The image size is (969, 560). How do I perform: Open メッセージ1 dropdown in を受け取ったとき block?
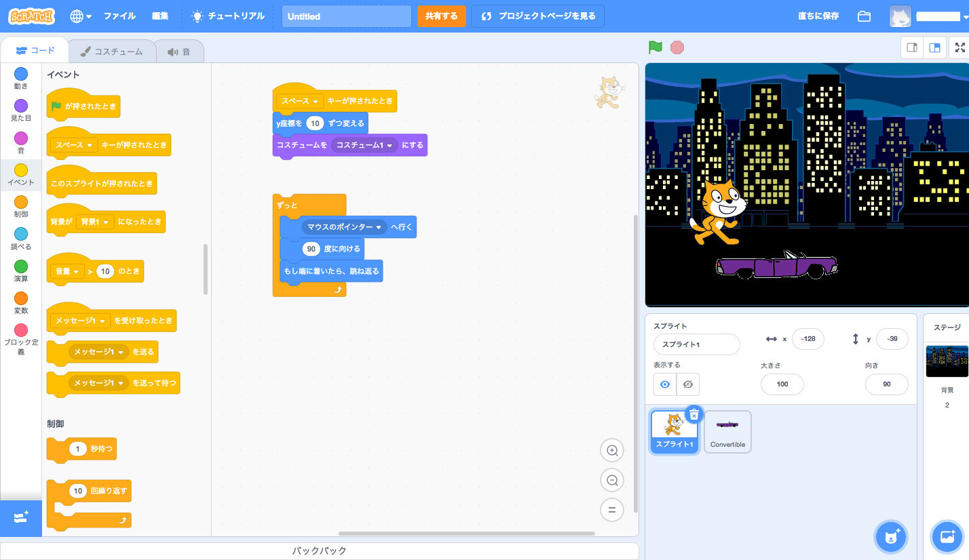click(x=81, y=321)
